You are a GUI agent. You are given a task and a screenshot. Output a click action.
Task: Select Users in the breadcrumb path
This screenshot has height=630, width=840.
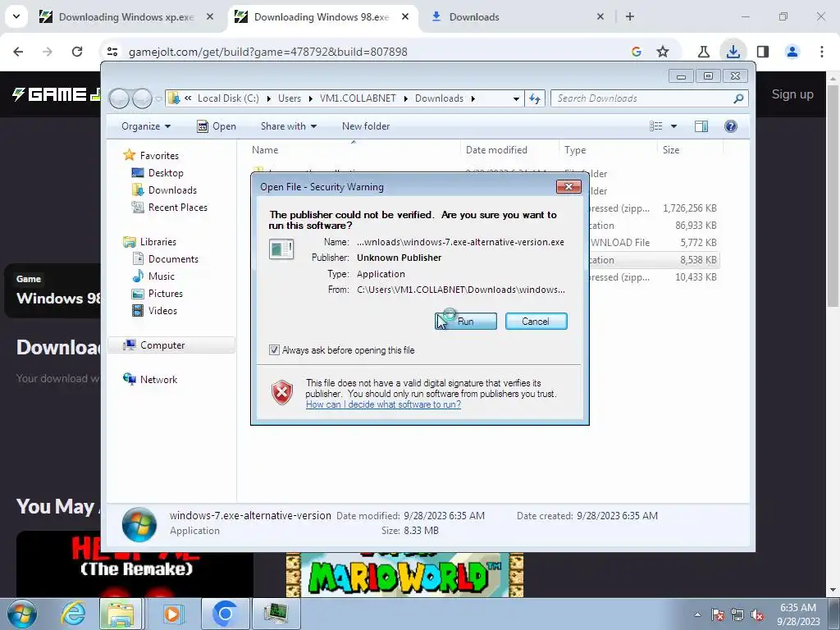[290, 98]
